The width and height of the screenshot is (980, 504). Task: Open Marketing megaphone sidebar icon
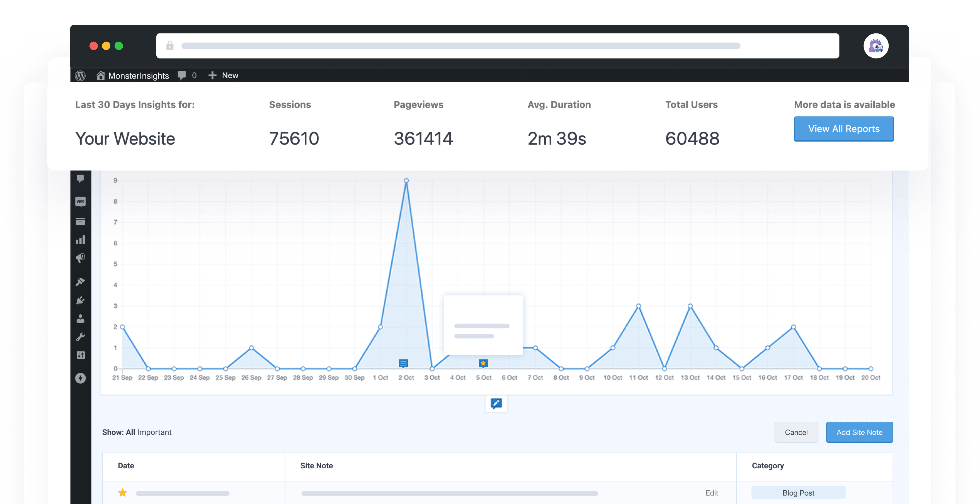(80, 258)
